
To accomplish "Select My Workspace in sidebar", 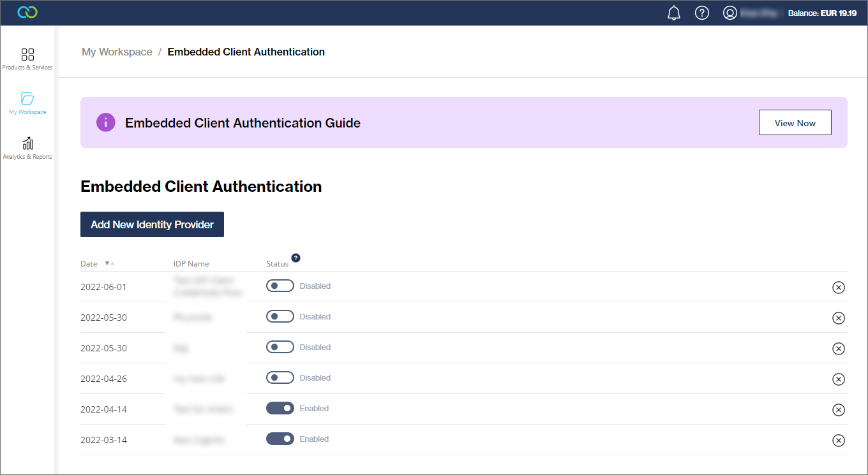I will [27, 103].
